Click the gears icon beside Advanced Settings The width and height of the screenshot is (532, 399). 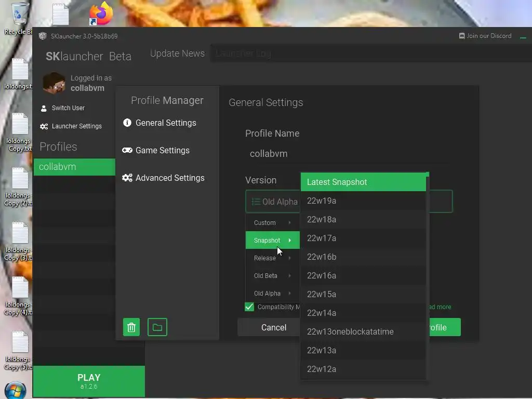(127, 178)
